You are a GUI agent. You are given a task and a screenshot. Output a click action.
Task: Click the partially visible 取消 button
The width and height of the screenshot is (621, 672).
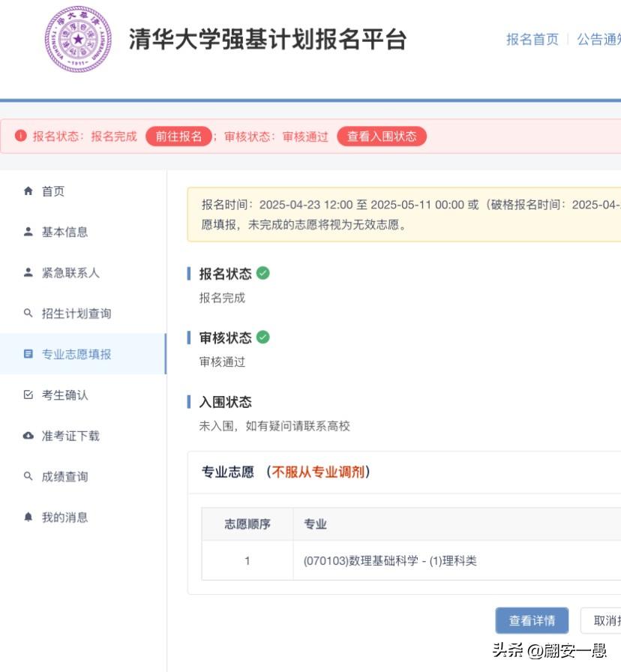[601, 620]
